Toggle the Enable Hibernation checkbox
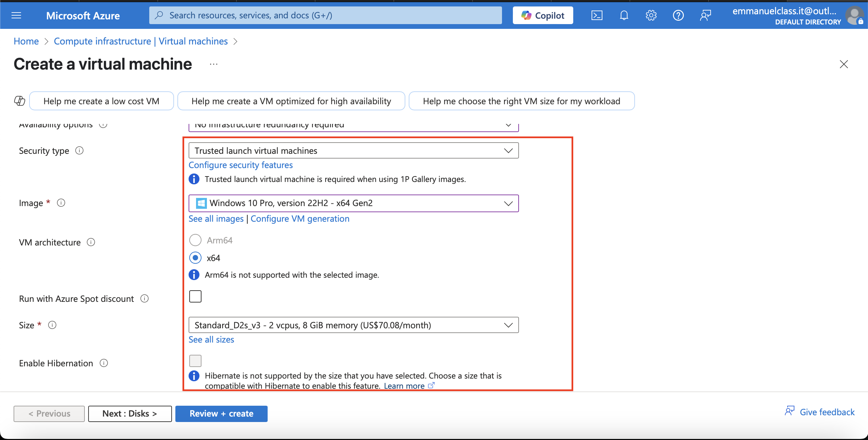 tap(195, 361)
